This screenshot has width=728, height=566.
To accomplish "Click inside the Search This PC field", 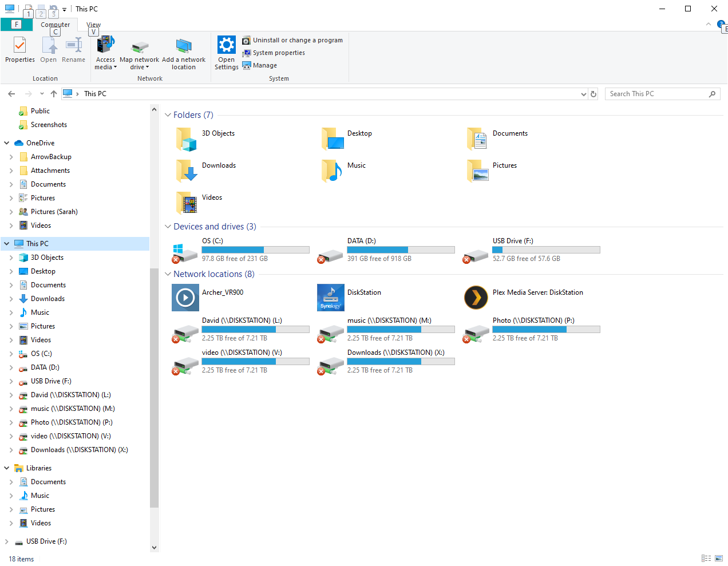I will click(652, 93).
